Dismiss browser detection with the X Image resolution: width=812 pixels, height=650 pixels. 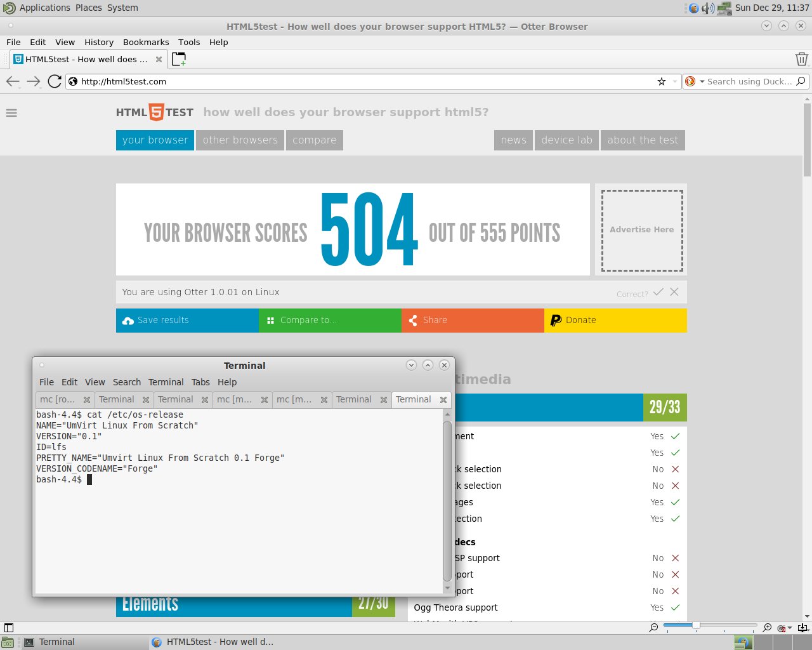pyautogui.click(x=674, y=292)
